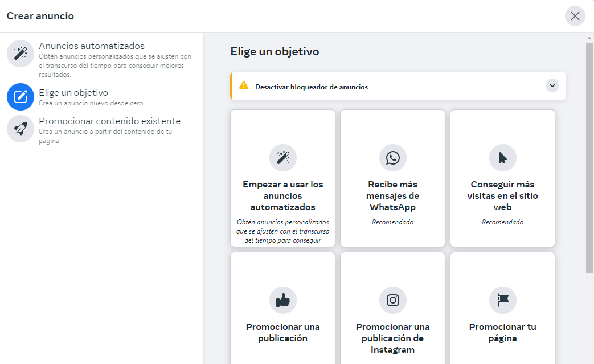This screenshot has width=594, height=364.
Task: Choose Promocionar una publicación de Instagram title
Action: [x=393, y=338]
